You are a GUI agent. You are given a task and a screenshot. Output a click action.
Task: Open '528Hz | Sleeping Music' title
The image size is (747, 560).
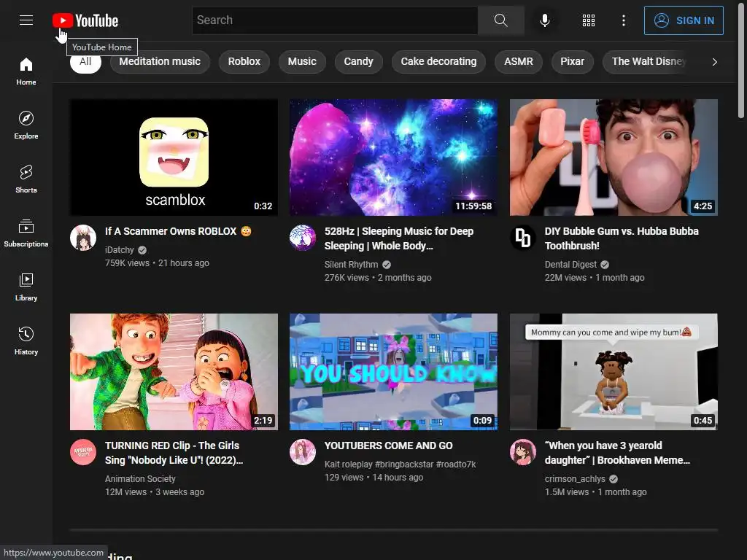(x=399, y=238)
